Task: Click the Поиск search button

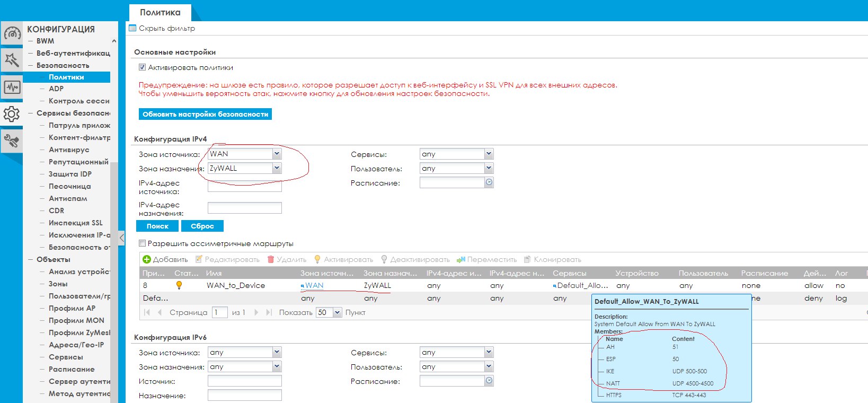Action: tap(157, 226)
